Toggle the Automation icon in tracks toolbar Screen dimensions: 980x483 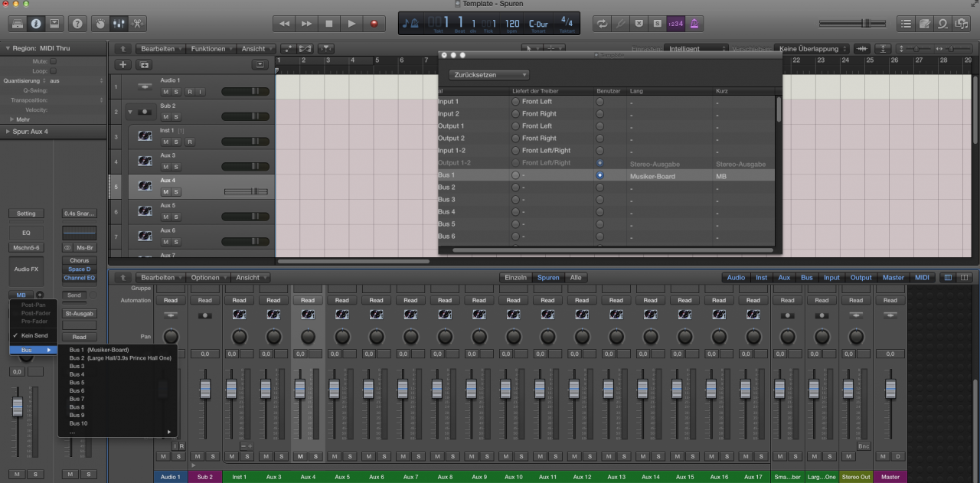pos(289,49)
